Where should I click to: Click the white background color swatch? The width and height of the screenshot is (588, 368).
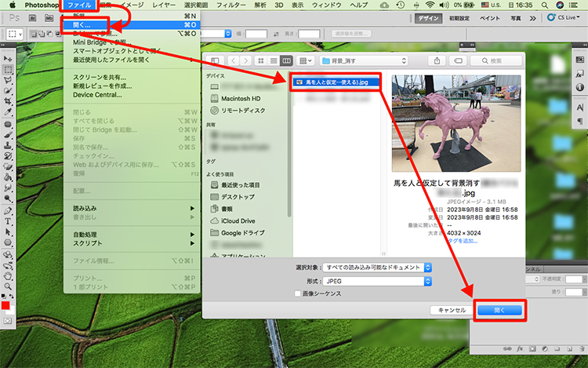[12, 311]
